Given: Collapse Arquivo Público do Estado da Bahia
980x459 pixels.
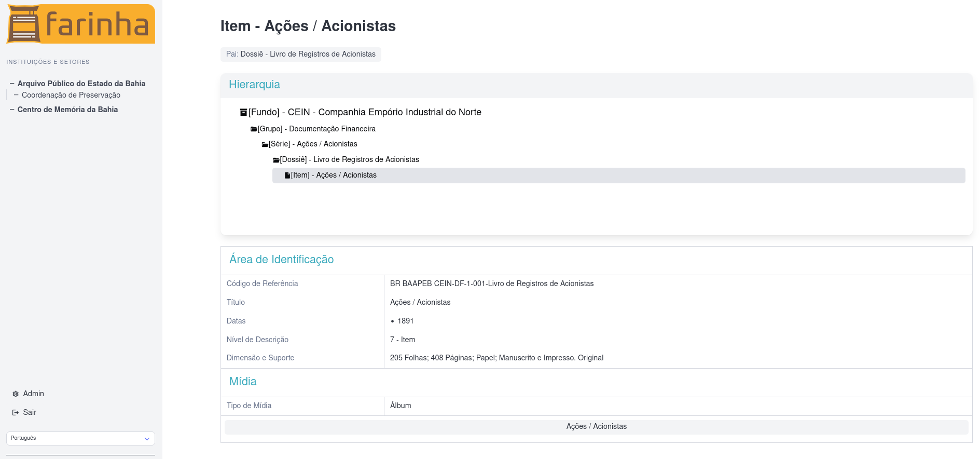Looking at the screenshot, I should pyautogui.click(x=12, y=83).
